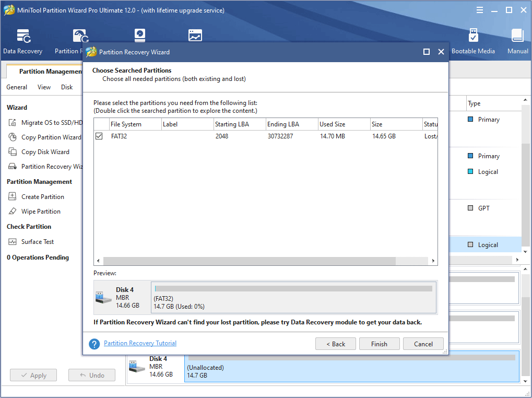Click the Wipe Partition icon

tap(12, 211)
